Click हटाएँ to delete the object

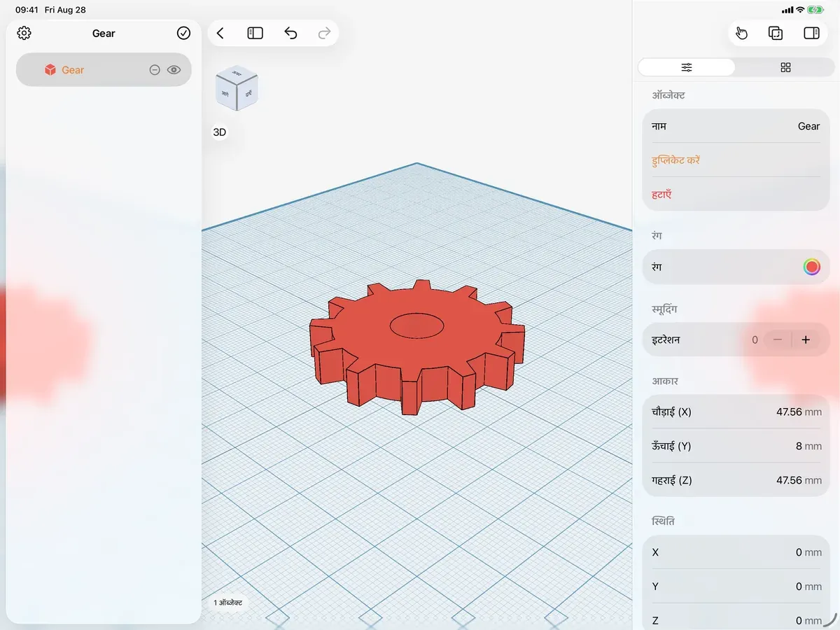pos(661,195)
